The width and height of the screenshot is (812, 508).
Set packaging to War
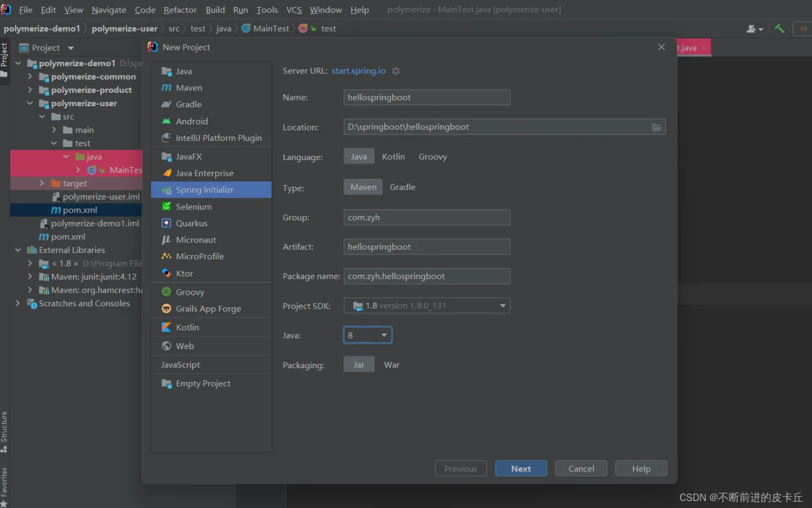(391, 365)
